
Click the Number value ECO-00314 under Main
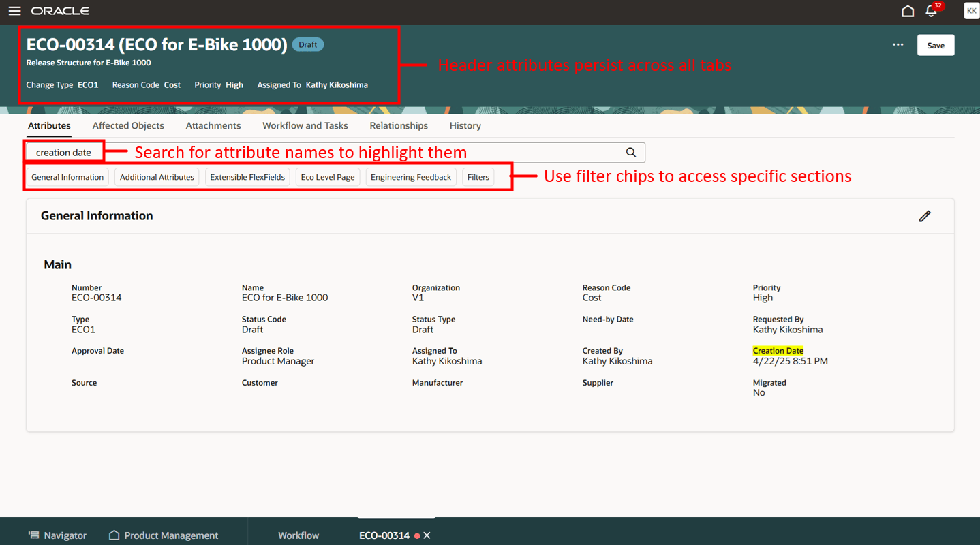[97, 298]
